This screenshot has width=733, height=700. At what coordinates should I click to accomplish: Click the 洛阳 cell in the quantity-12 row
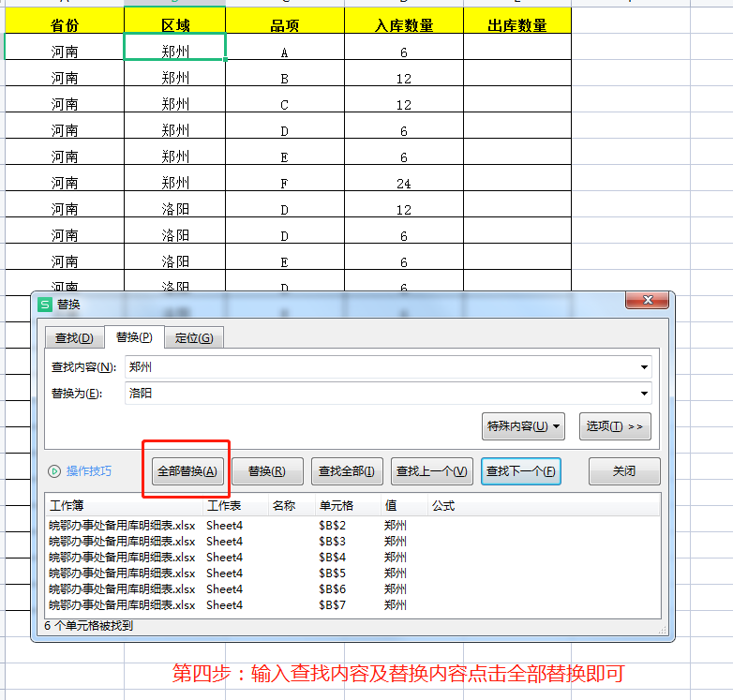click(175, 203)
